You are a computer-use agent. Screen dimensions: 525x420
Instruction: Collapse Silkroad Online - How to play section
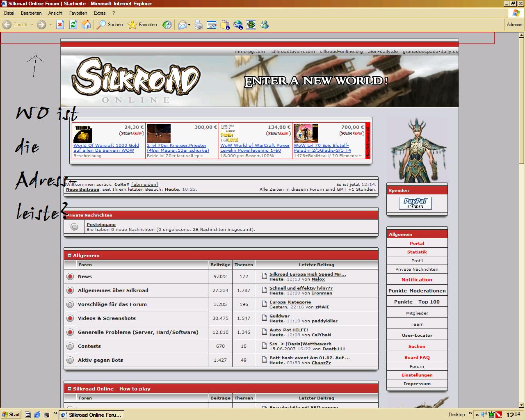tap(69, 389)
